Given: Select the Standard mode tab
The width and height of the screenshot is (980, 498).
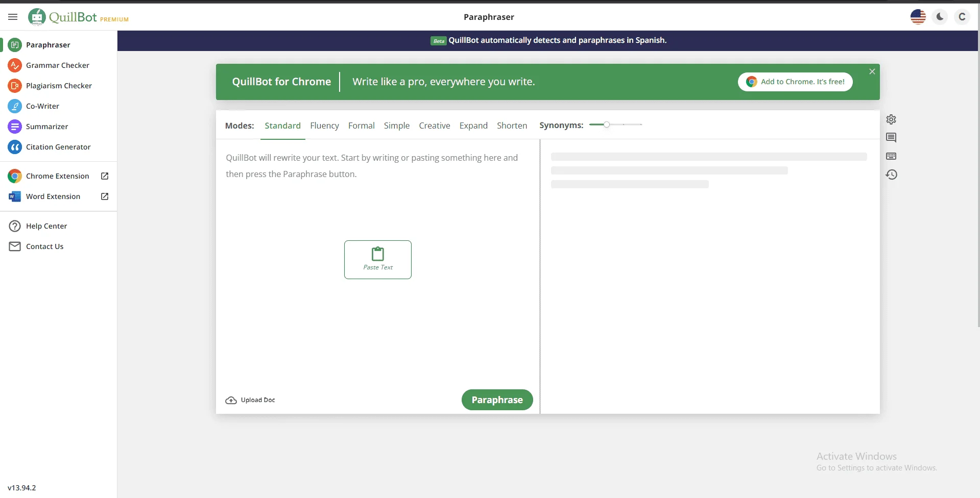Looking at the screenshot, I should tap(282, 126).
